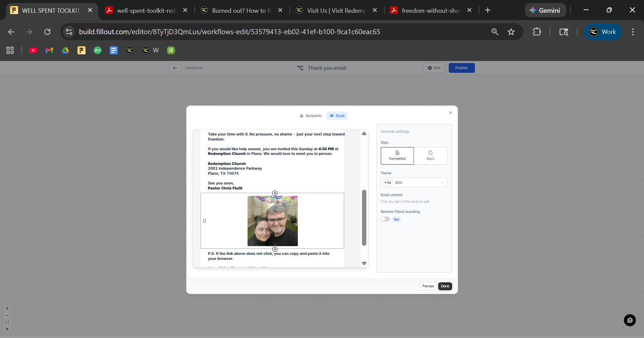Close the email editor dialog
The height and width of the screenshot is (338, 644).
pos(450,113)
